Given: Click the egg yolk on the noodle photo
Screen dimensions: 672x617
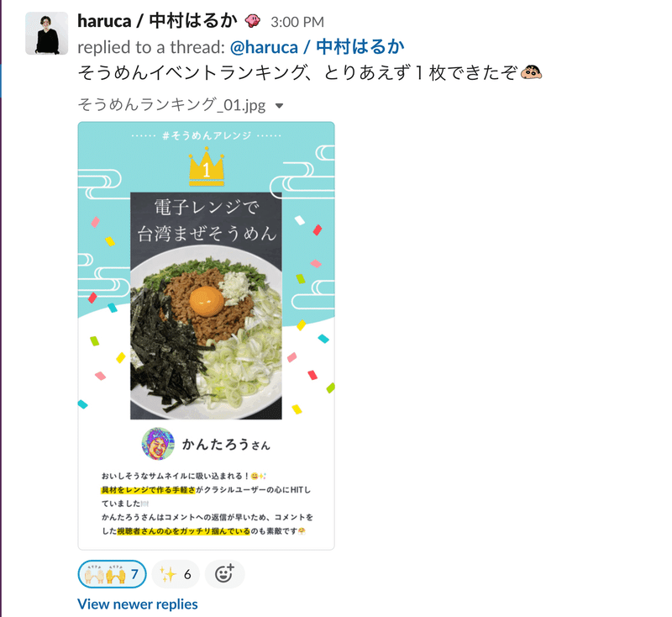Looking at the screenshot, I should pos(207,301).
